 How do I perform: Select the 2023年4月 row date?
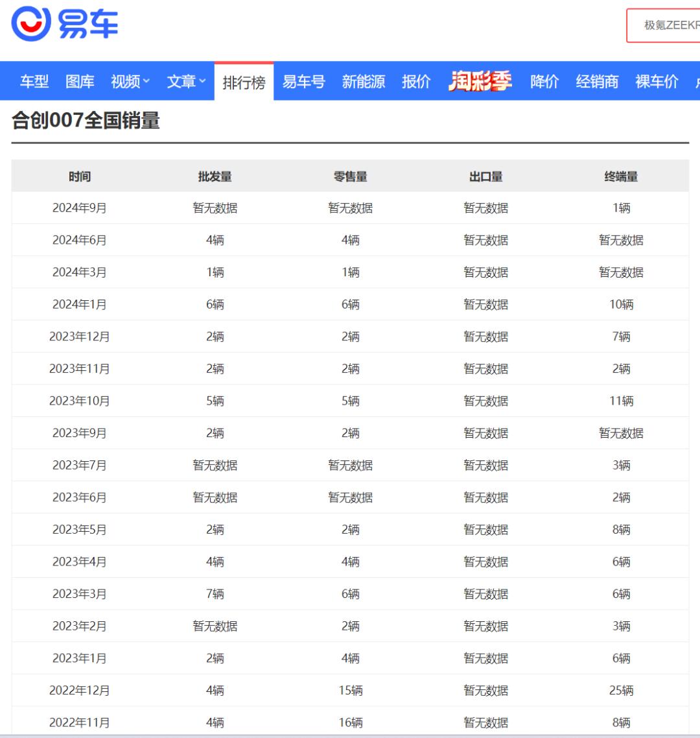pos(80,562)
